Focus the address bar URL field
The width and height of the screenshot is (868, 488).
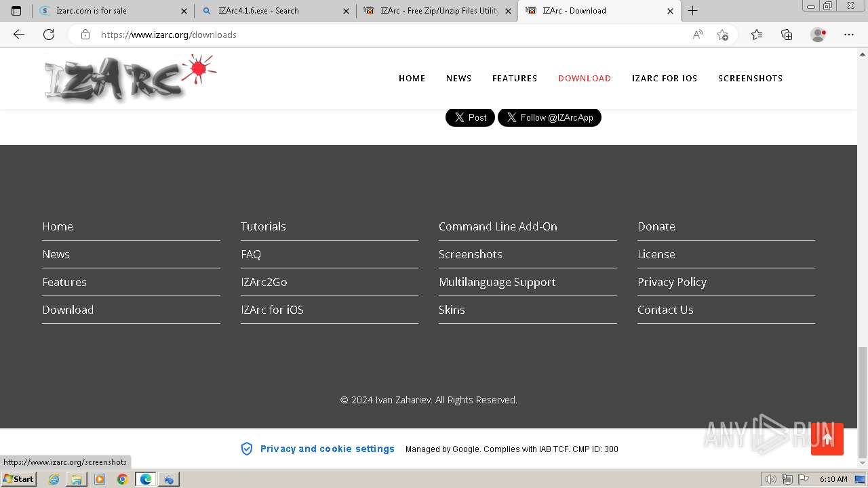pos(393,35)
